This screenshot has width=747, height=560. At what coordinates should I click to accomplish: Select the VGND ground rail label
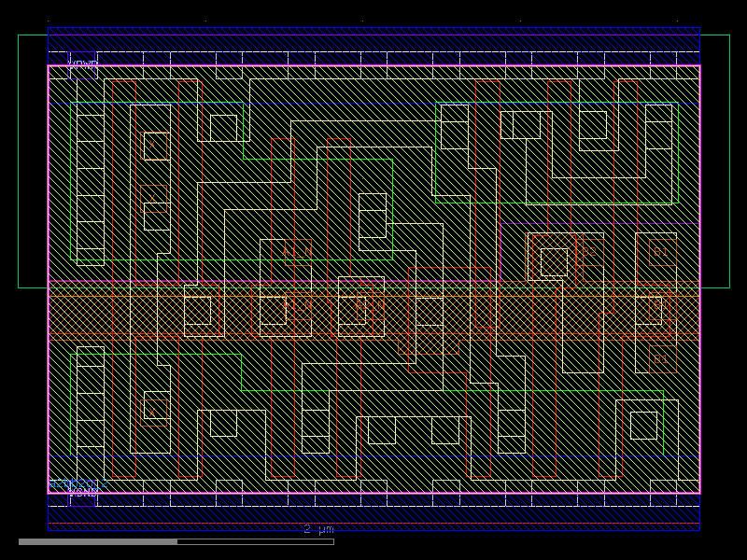pos(84,490)
